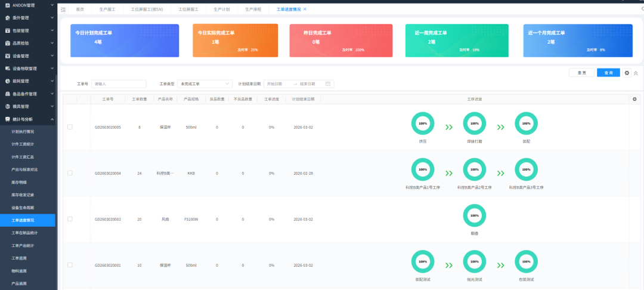Select the checkbox for work order GD2603020004
644x290 pixels.
tap(70, 173)
